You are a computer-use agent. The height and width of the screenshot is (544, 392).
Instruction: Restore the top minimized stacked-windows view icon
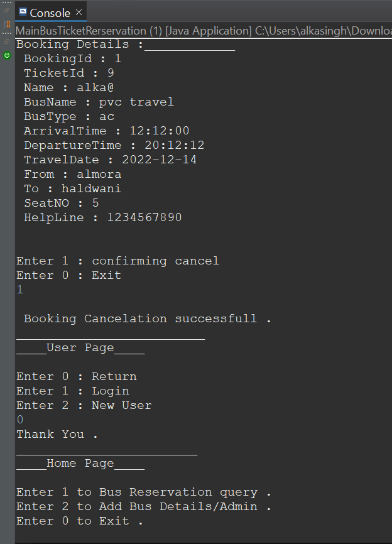coord(7,11)
